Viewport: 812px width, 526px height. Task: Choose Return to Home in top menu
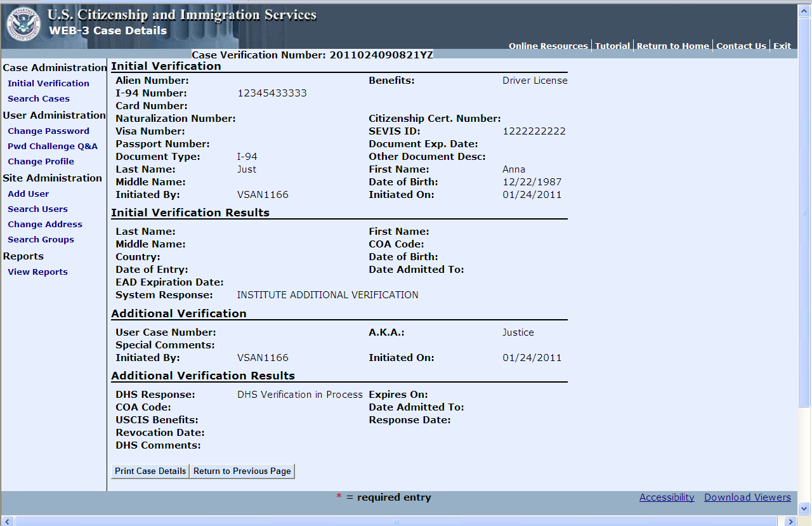[x=673, y=46]
